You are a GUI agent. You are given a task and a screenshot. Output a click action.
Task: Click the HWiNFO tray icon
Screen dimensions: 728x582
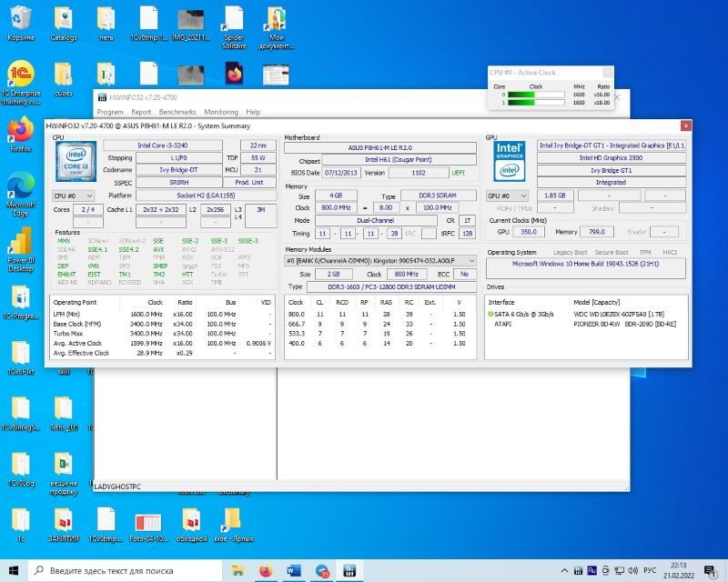coord(578,570)
